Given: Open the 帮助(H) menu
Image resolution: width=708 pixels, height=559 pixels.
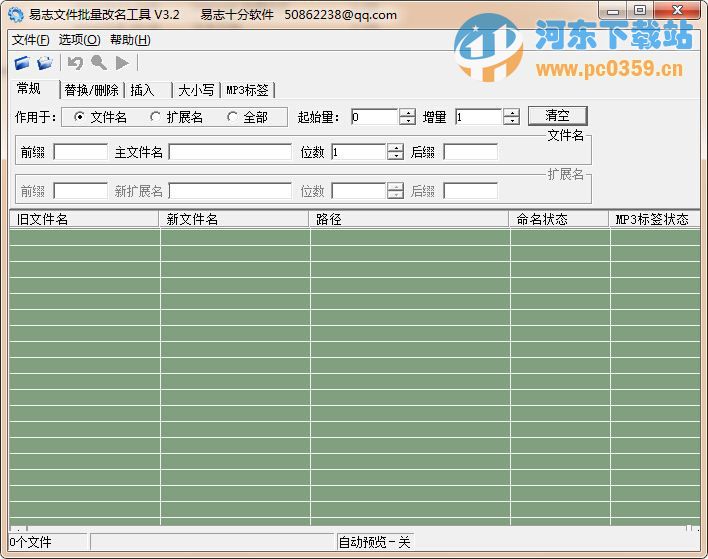Looking at the screenshot, I should click(130, 40).
